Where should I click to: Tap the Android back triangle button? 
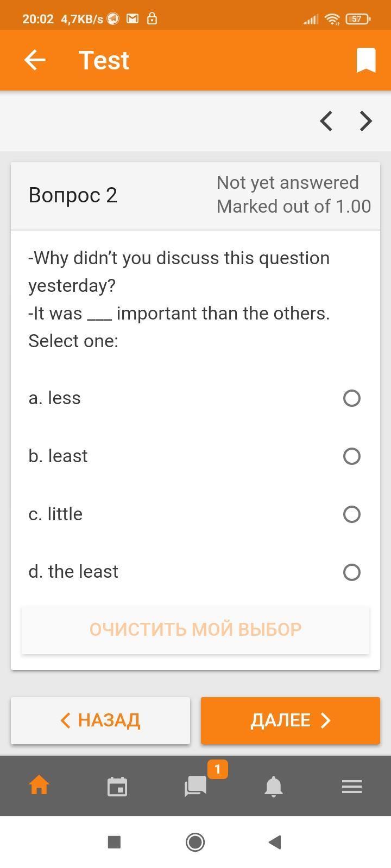(275, 842)
